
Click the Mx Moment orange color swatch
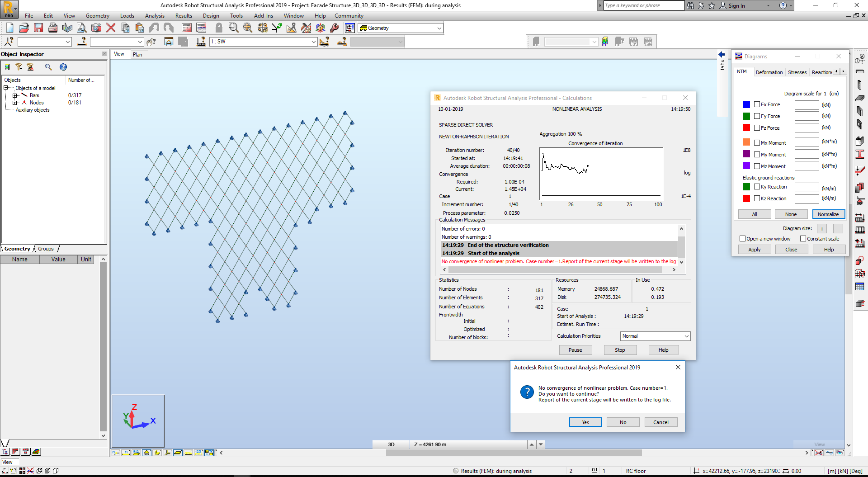(746, 142)
